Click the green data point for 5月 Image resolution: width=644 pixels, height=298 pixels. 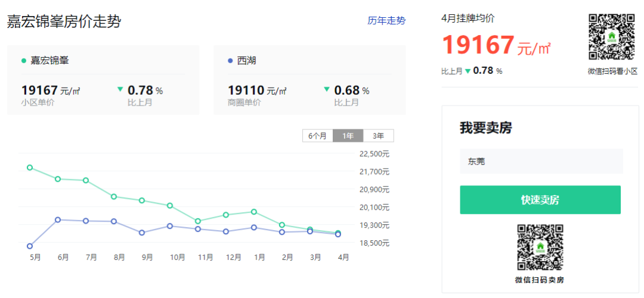point(30,167)
